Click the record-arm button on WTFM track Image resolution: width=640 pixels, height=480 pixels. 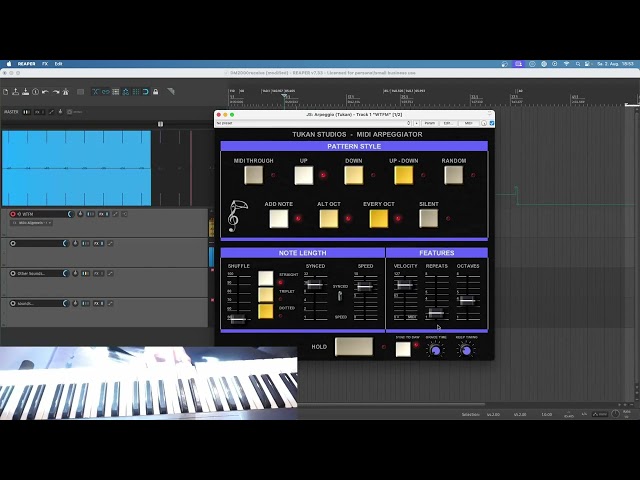click(x=13, y=214)
